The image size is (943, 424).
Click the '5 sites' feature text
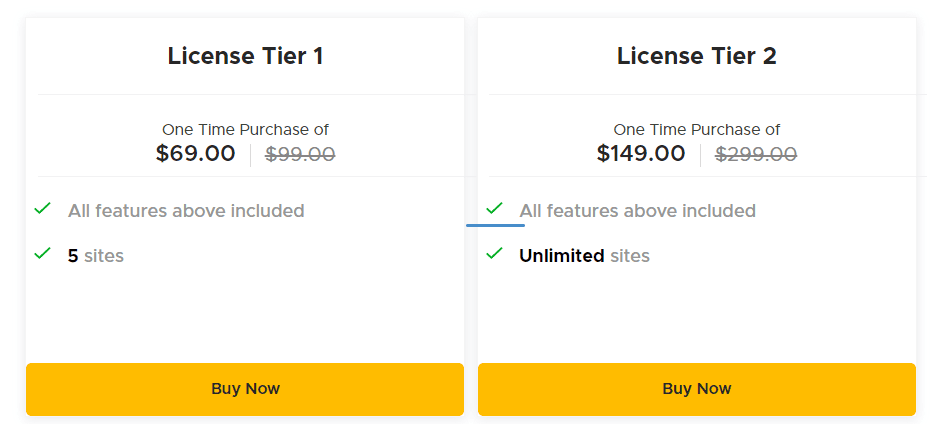pos(96,256)
